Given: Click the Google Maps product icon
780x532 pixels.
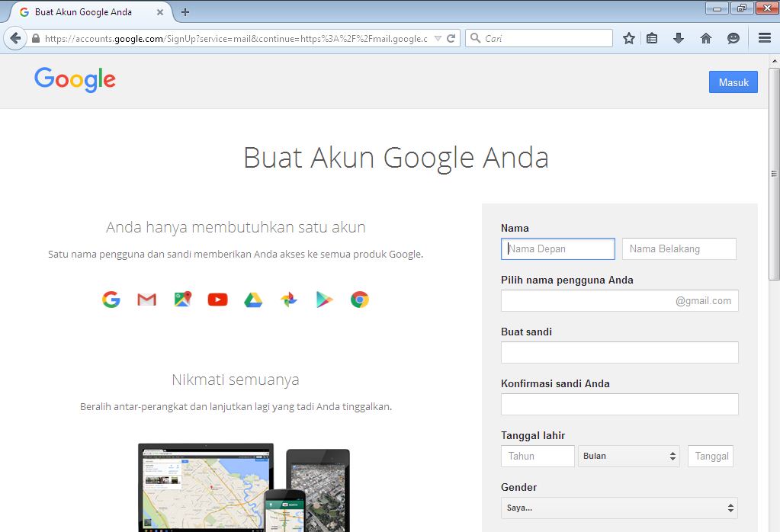Looking at the screenshot, I should tap(182, 299).
